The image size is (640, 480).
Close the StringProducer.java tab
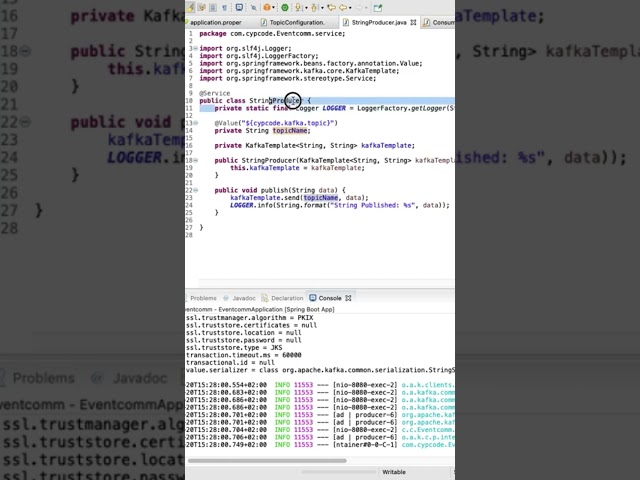tap(413, 22)
